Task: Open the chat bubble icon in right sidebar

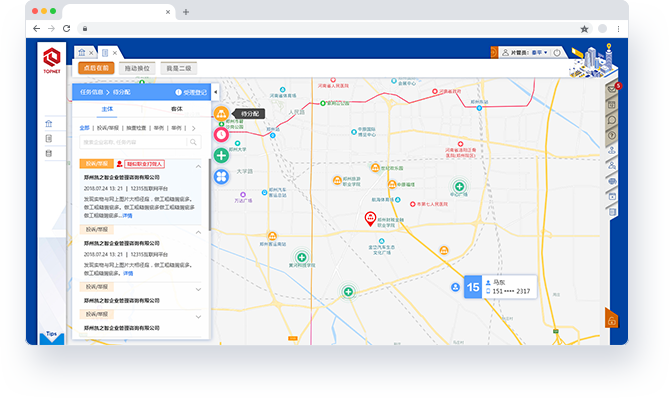Action: pyautogui.click(x=612, y=120)
